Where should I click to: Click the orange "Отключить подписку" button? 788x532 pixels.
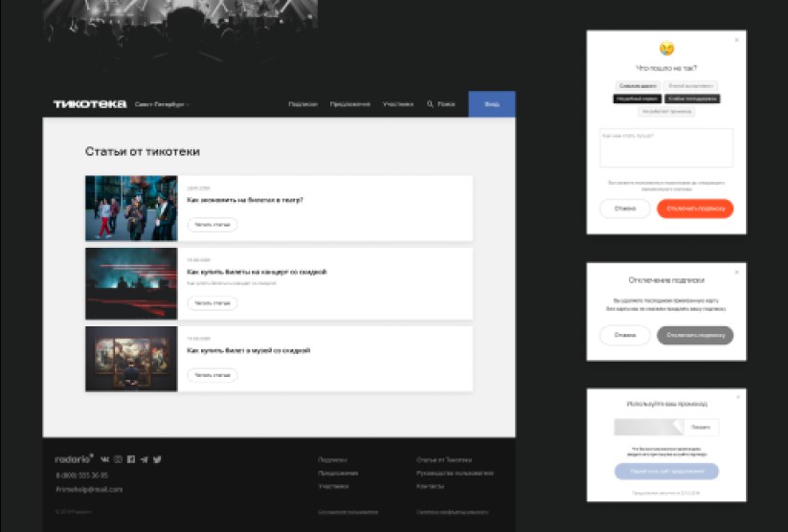pyautogui.click(x=695, y=209)
